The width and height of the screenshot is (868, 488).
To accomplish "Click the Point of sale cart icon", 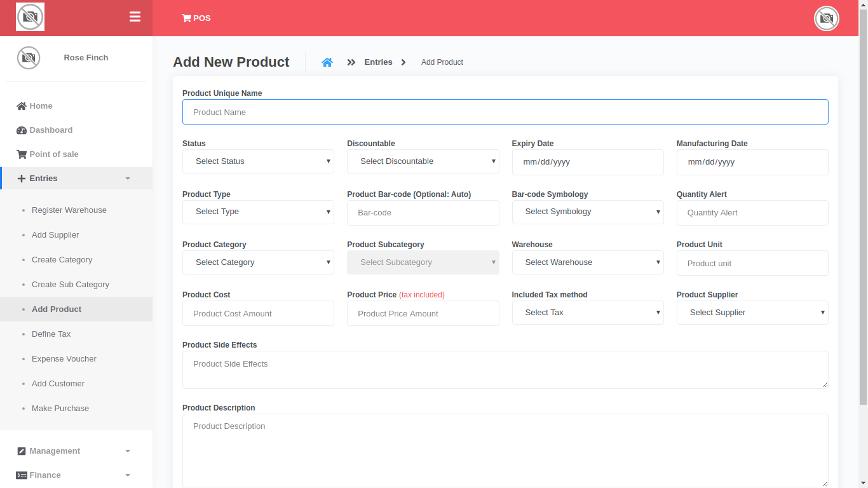I will coord(22,154).
